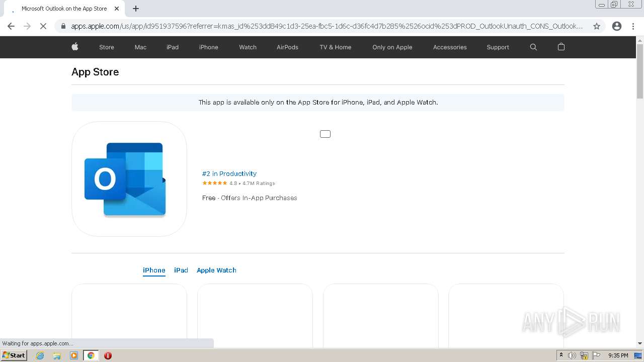Close the Microsoft Outlook App Store tab
This screenshot has width=644, height=362.
coord(117,9)
